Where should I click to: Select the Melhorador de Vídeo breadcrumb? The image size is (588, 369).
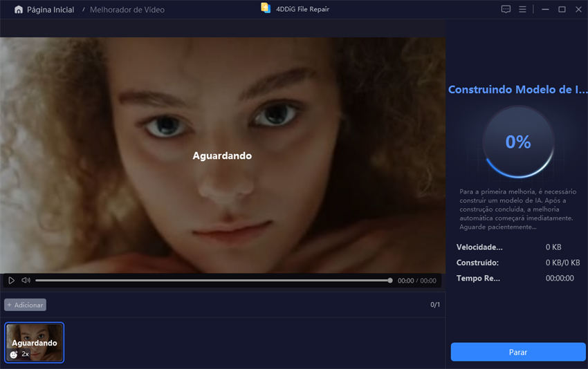click(127, 10)
